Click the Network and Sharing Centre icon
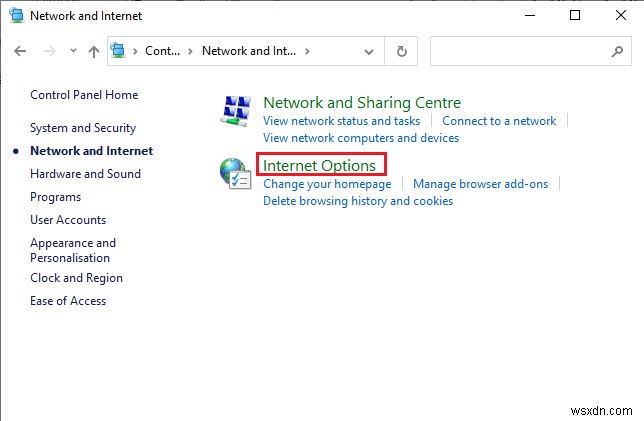The height and width of the screenshot is (421, 644). click(x=236, y=111)
